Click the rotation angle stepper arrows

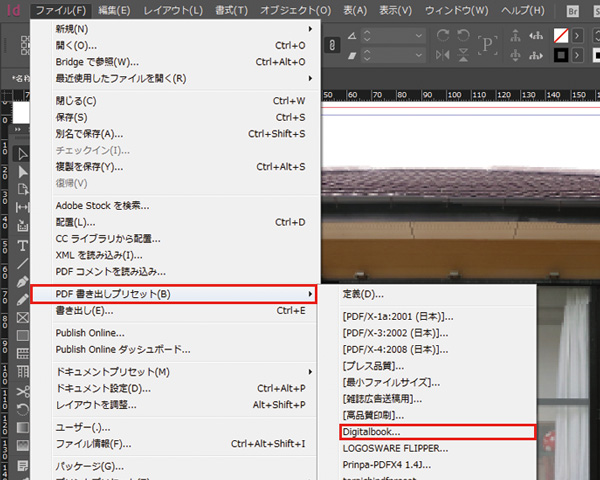pos(367,36)
